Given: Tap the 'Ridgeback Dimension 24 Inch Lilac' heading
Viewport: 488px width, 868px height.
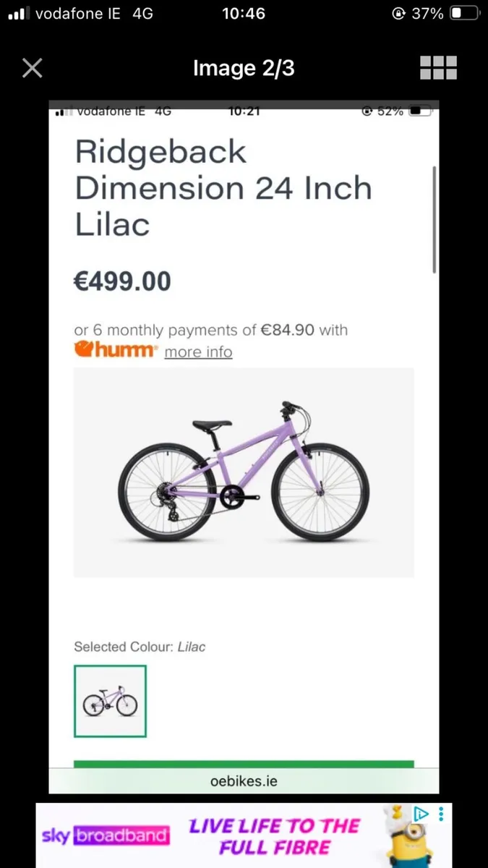Looking at the screenshot, I should 223,188.
